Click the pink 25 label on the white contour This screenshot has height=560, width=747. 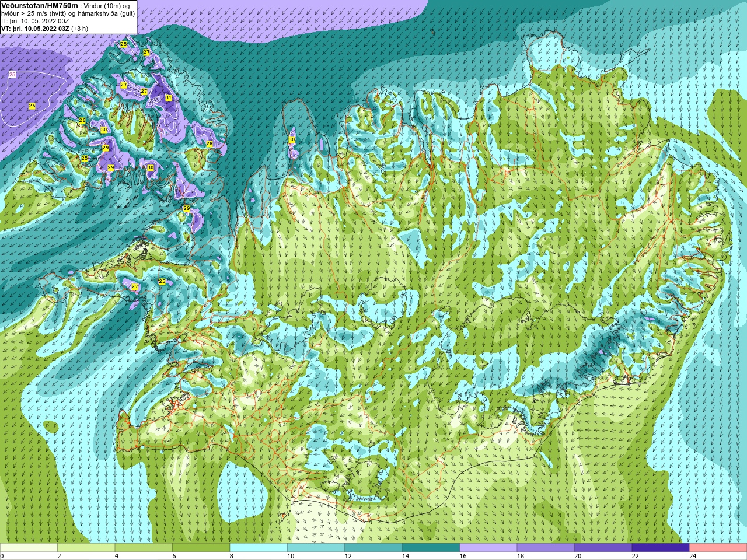tap(12, 75)
